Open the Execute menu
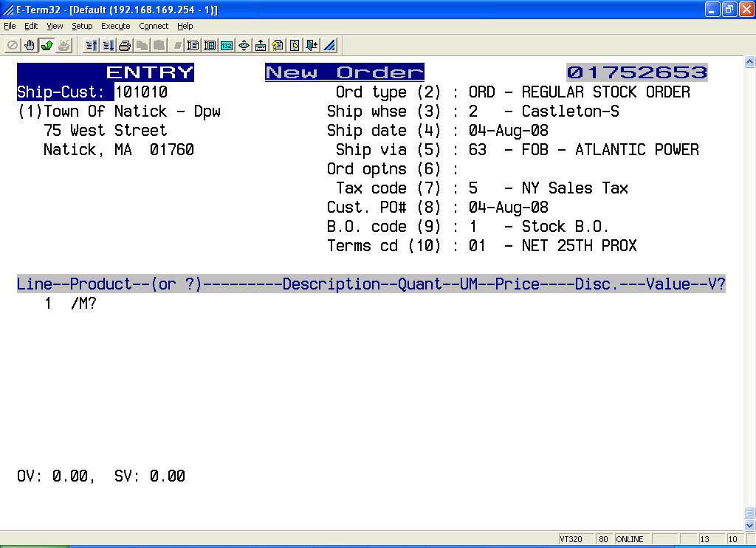 tap(115, 26)
